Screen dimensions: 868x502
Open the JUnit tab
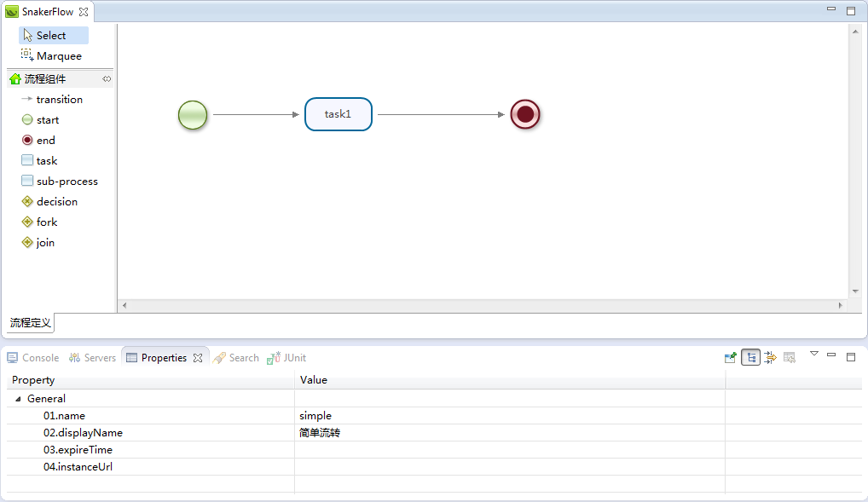[286, 358]
